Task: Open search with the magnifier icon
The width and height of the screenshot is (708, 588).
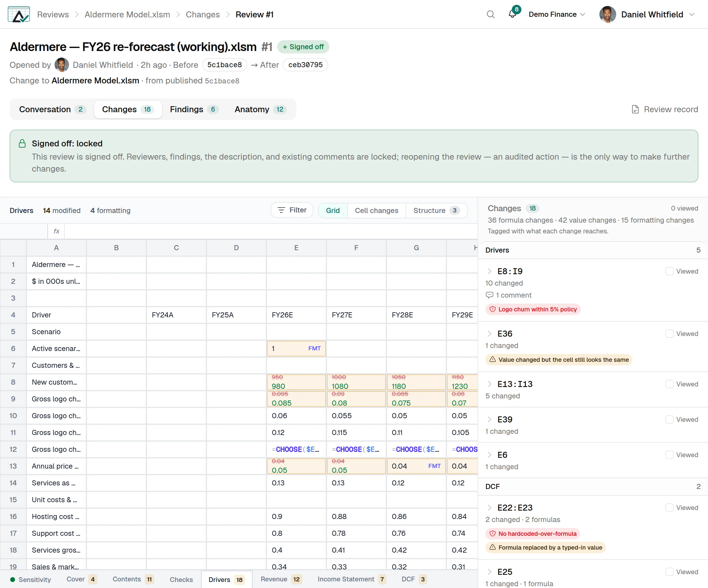Action: click(x=490, y=14)
